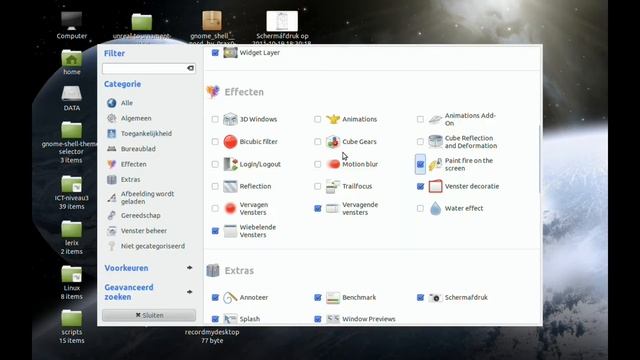
Task: Open the Benchmark plugin icon
Action: click(333, 298)
